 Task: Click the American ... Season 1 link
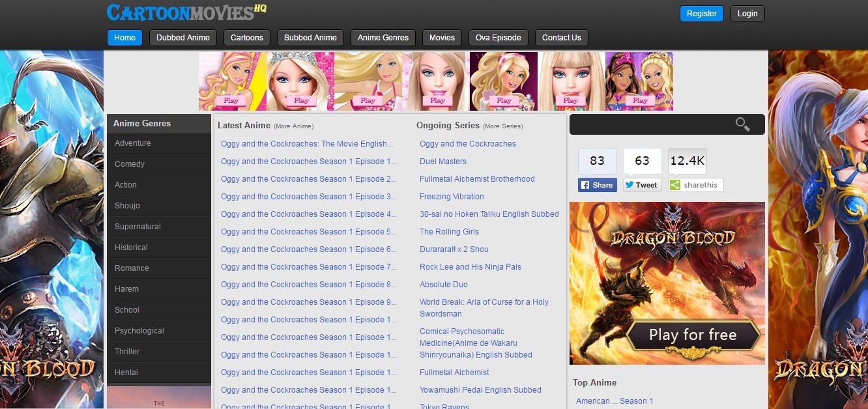pyautogui.click(x=615, y=401)
